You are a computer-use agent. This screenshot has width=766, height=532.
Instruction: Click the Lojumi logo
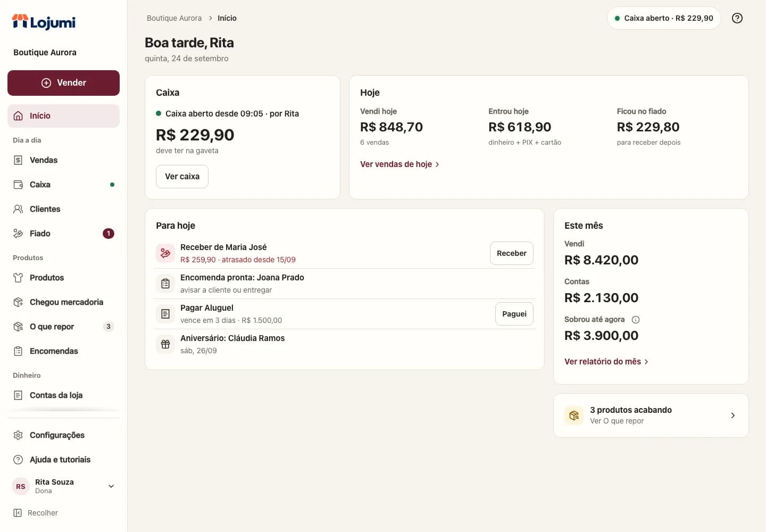point(44,22)
